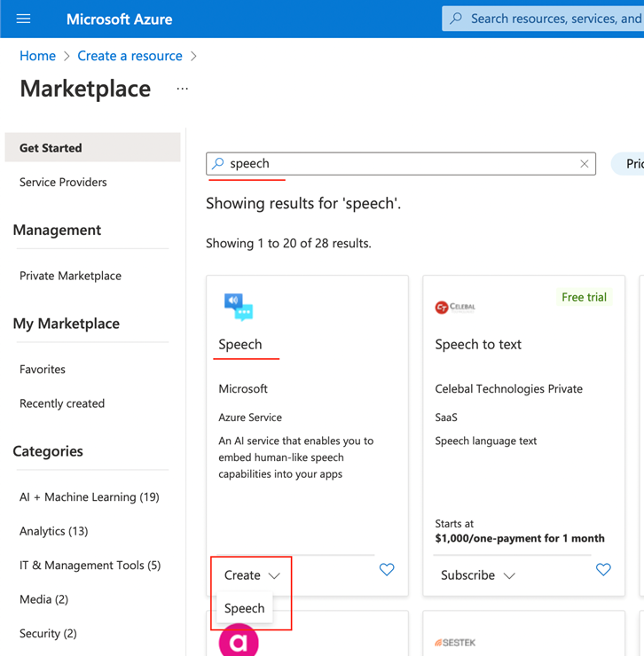Filter by IT & Management Tools (5)

[90, 566]
